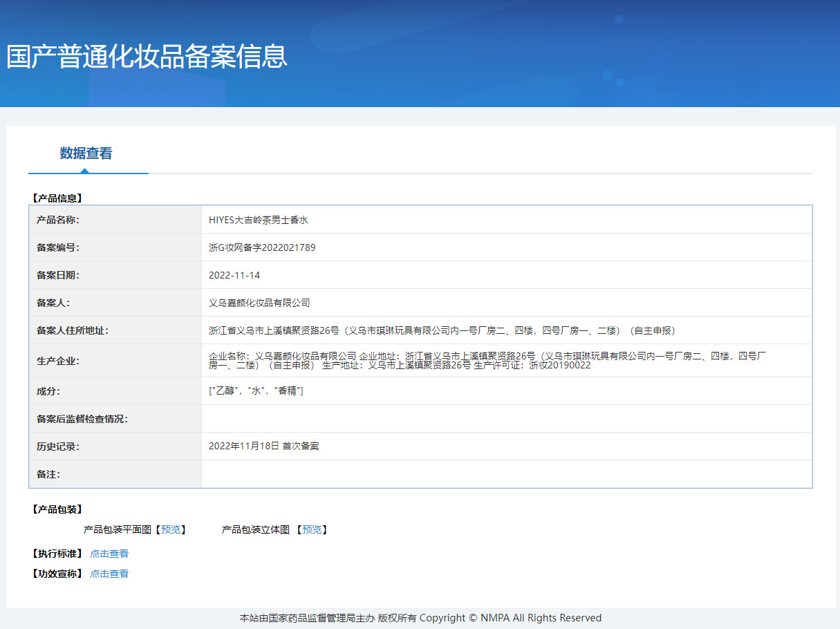Viewport: 840px width, 629px height.
Task: Click the NMPA copyright footer text
Action: [x=420, y=618]
